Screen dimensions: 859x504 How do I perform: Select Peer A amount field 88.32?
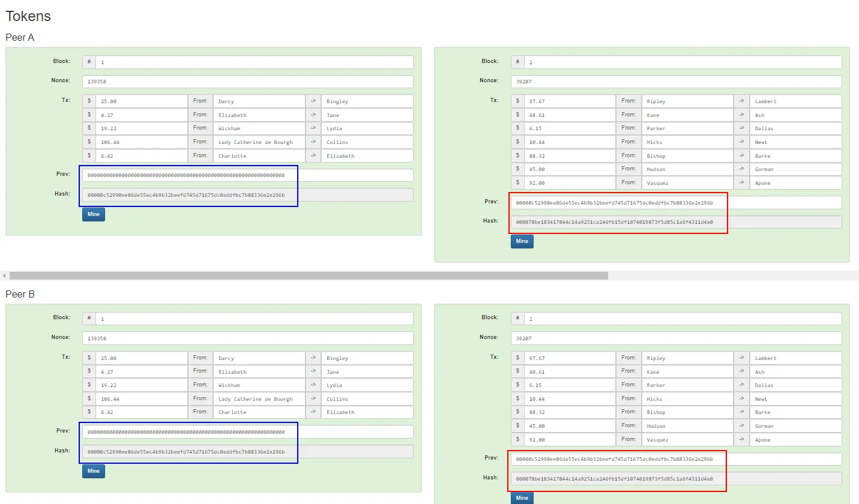pos(570,156)
